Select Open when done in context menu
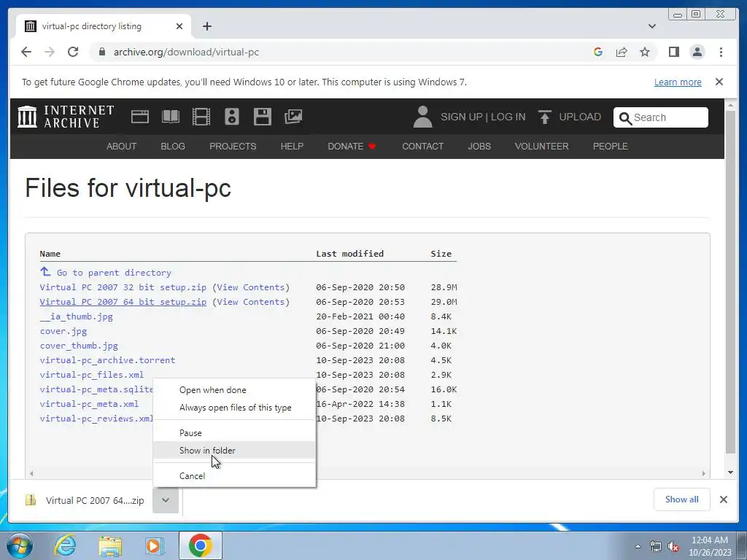Viewport: 747px width, 560px height. (x=234, y=390)
